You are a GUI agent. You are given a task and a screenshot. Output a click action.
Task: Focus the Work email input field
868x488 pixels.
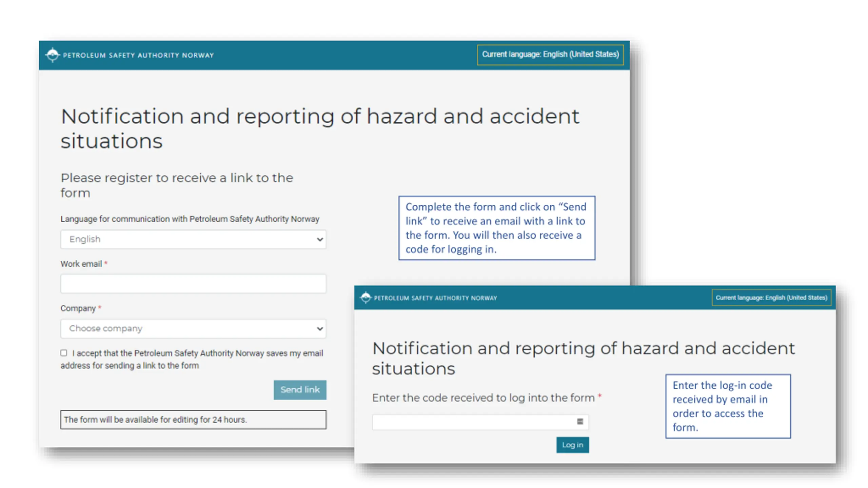point(193,284)
